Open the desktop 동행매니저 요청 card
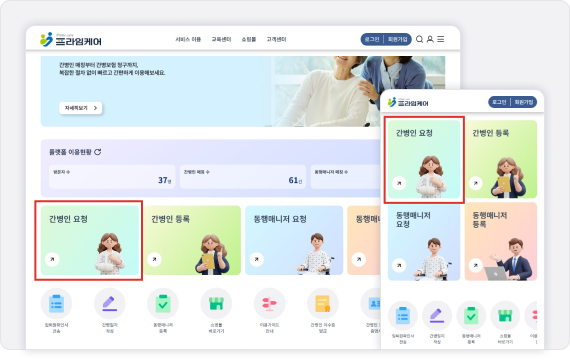Viewport: 570px width, 360px height. [294, 240]
